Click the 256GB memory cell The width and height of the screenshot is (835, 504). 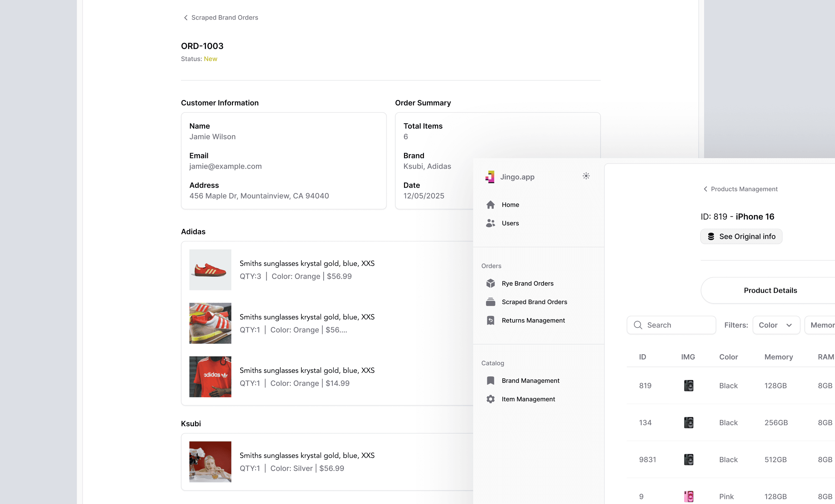point(776,422)
